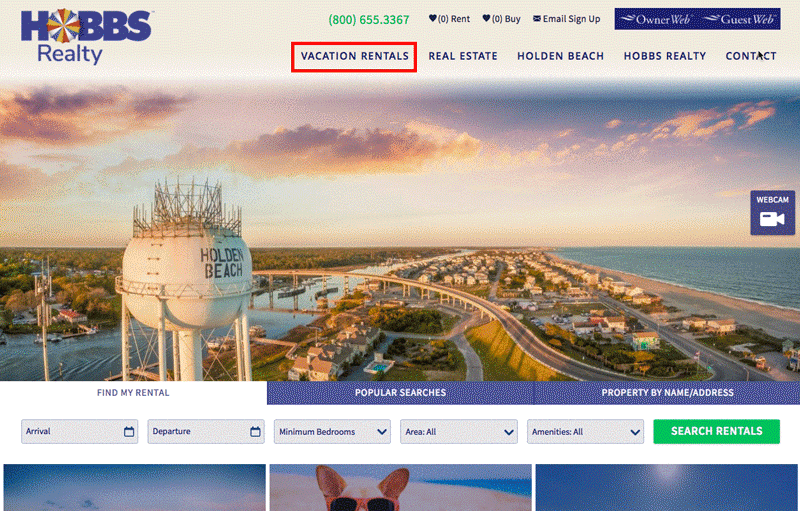Image resolution: width=800 pixels, height=511 pixels.
Task: Open the Email Sign Up link
Action: 571,19
